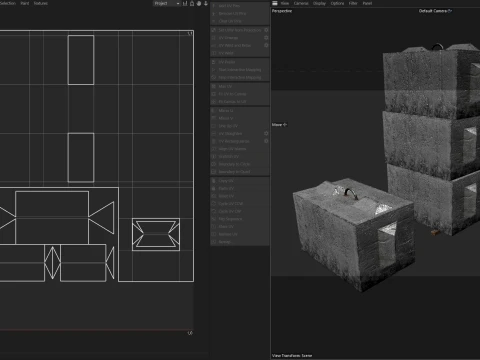Open UV Straighten options gear
Screen dimensions: 480x360
(266, 133)
